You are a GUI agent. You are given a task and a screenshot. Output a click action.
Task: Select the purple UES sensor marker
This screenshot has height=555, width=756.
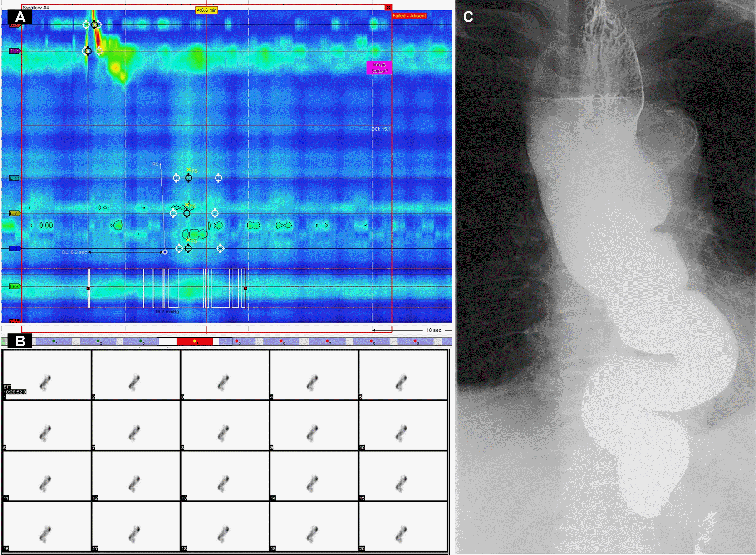click(x=15, y=51)
